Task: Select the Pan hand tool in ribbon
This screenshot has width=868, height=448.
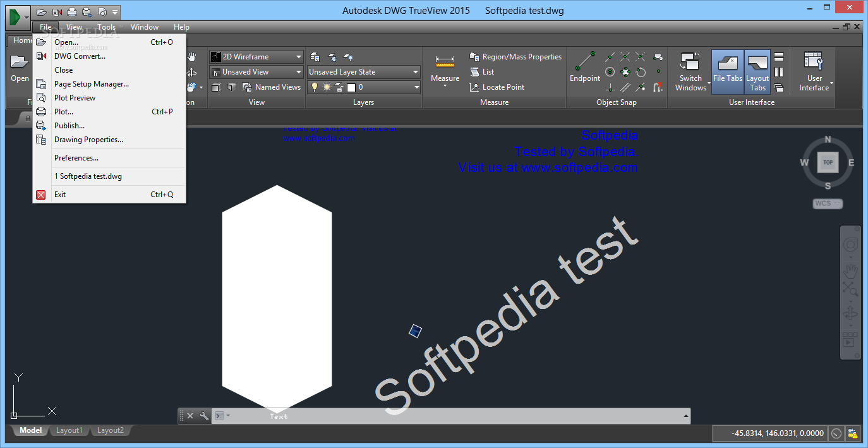Action: pos(191,57)
